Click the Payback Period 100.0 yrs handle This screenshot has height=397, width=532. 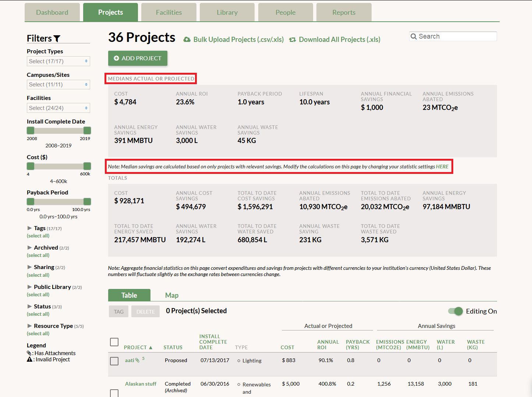coord(87,201)
